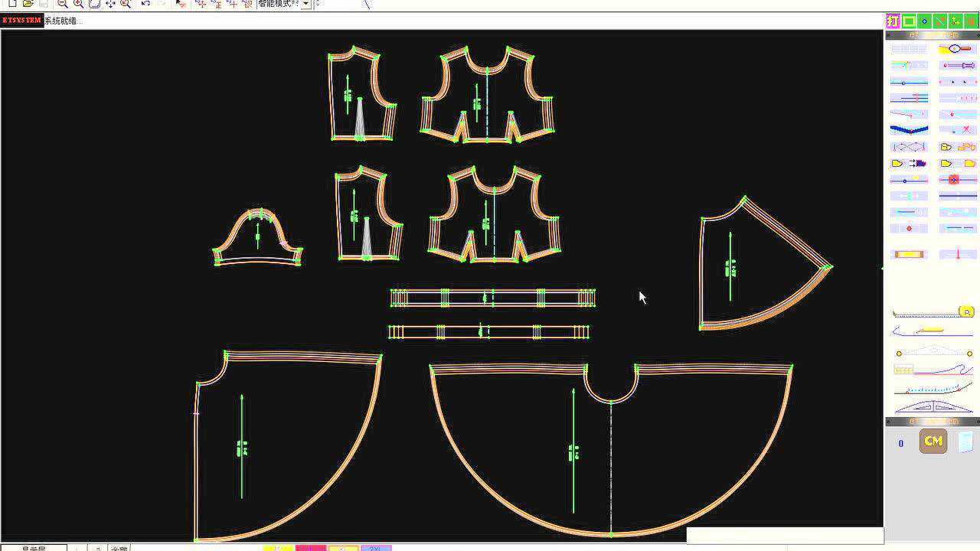980x551 pixels.
Task: Toggle the green circle-point mode button
Action: click(x=924, y=21)
